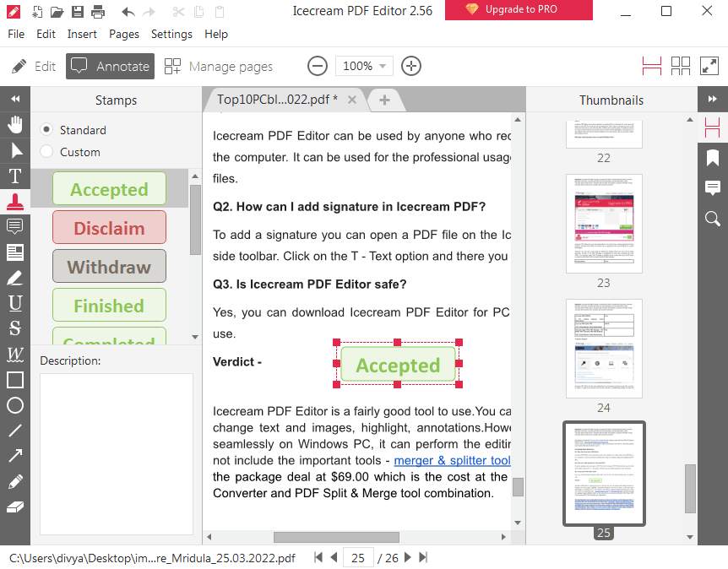The width and height of the screenshot is (728, 569).
Task: Choose the Disclaim stamp
Action: (x=109, y=227)
